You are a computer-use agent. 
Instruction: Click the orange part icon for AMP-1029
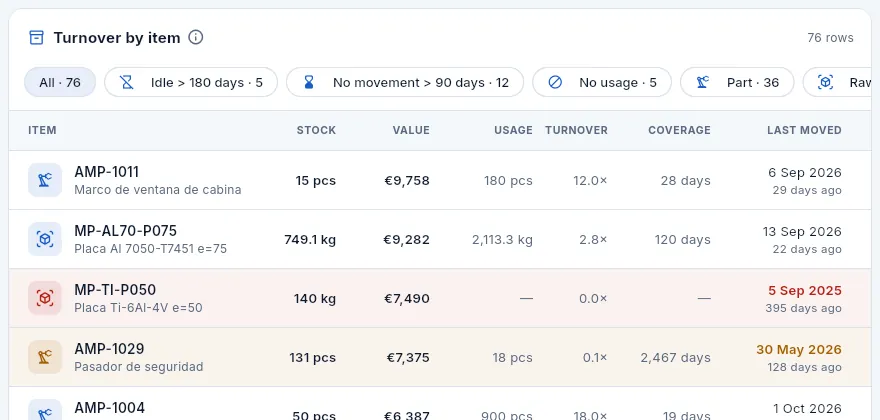45,357
